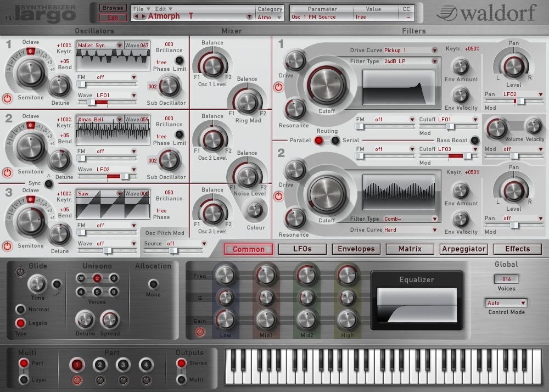
Task: Toggle Oscillator 1 power button
Action: click(7, 99)
